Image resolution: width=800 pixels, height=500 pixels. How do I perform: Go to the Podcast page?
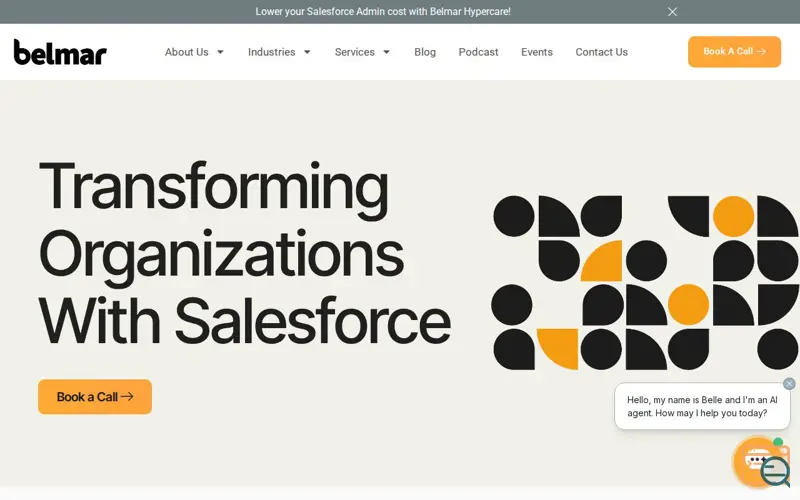click(478, 52)
